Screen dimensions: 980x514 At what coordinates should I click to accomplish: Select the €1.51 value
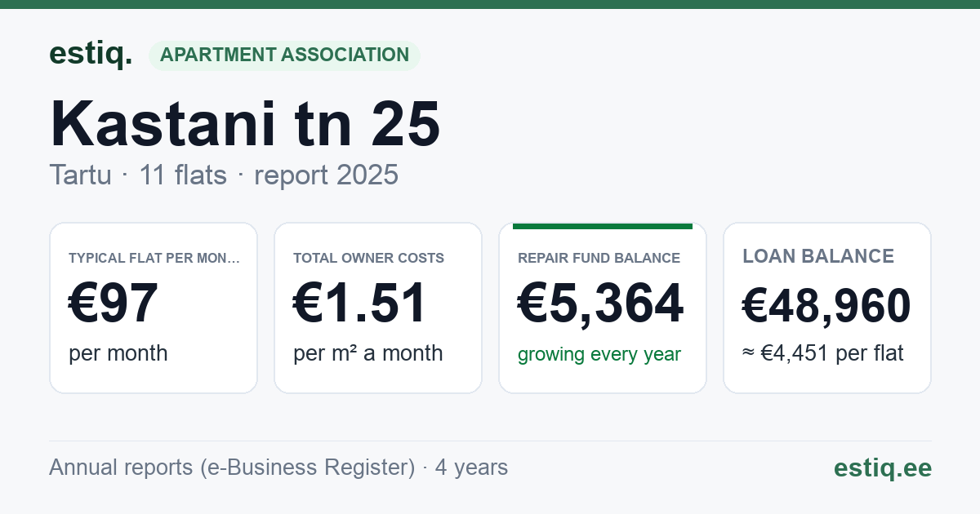[360, 304]
